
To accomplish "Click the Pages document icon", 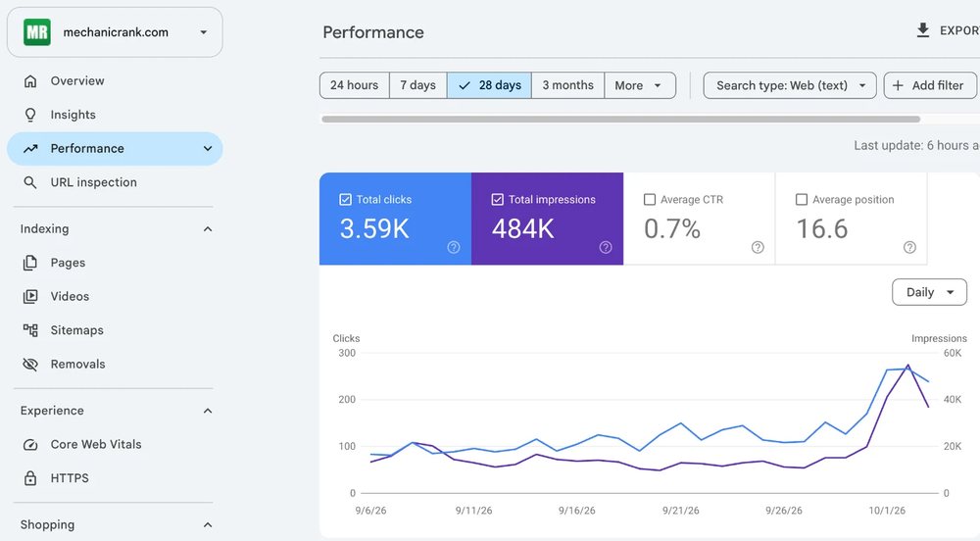I will pyautogui.click(x=30, y=263).
